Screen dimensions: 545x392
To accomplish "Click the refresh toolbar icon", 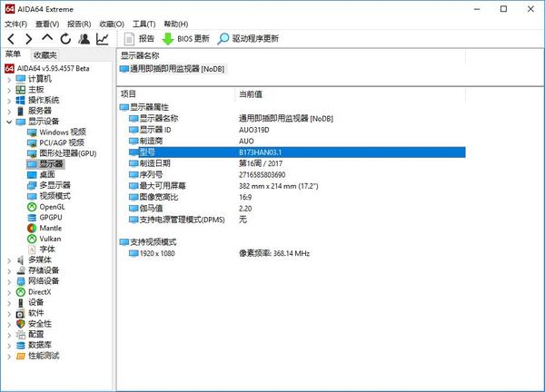I will point(65,39).
